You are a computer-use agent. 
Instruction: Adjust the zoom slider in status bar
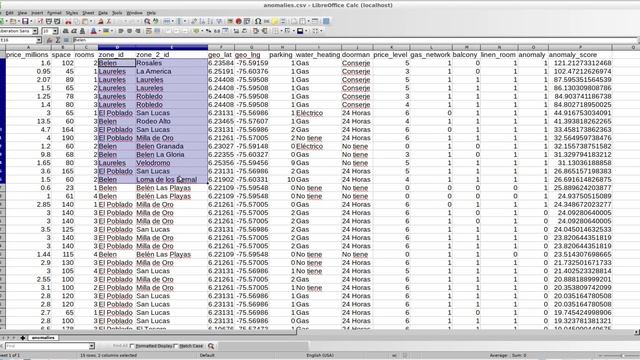[x=622, y=356]
